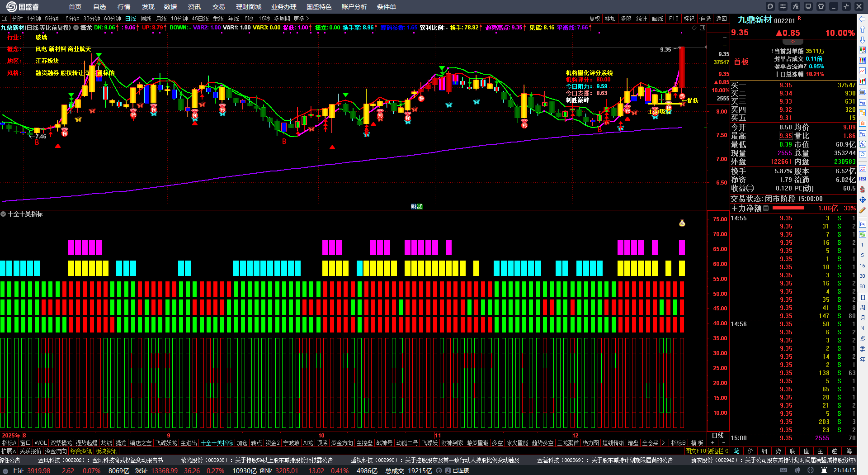The width and height of the screenshot is (868, 475).
Task: Collapse the limit-up info panel chevron
Action: click(x=793, y=42)
